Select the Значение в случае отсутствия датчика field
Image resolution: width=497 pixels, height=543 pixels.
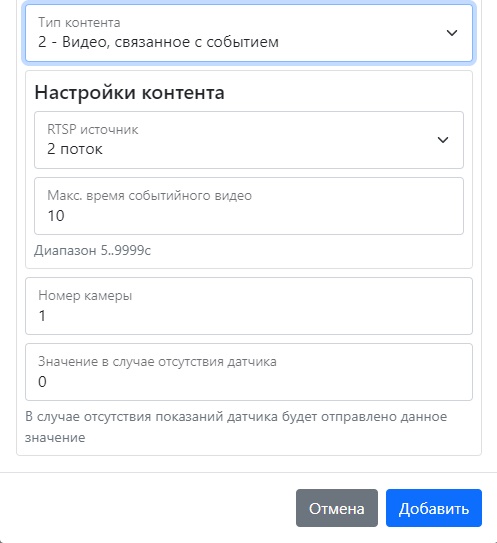point(249,372)
